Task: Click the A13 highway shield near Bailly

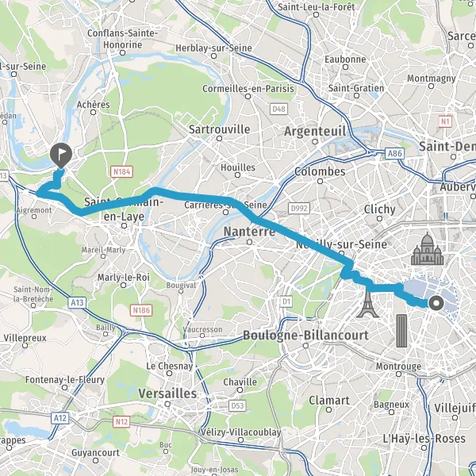Action: tap(77, 302)
